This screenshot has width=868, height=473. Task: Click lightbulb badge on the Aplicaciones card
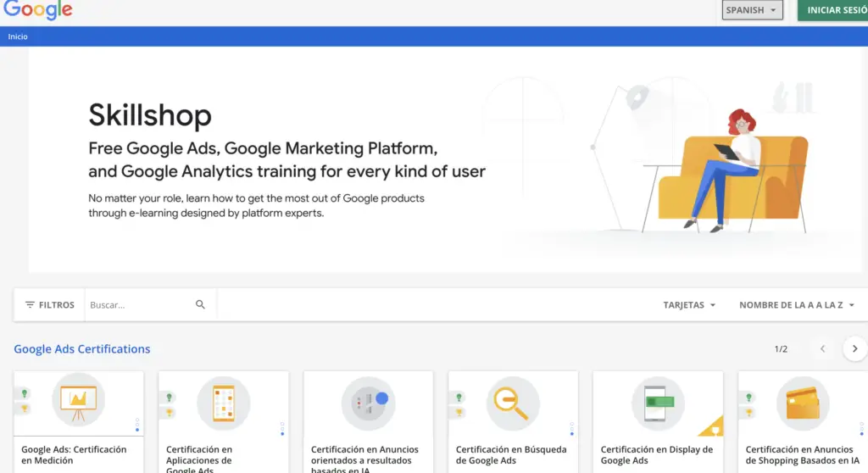point(170,398)
